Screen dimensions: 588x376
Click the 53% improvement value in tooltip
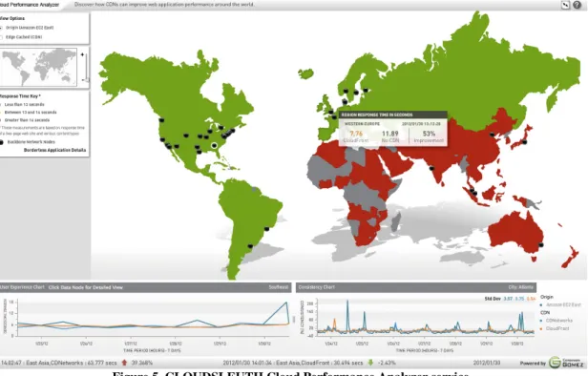coord(429,134)
